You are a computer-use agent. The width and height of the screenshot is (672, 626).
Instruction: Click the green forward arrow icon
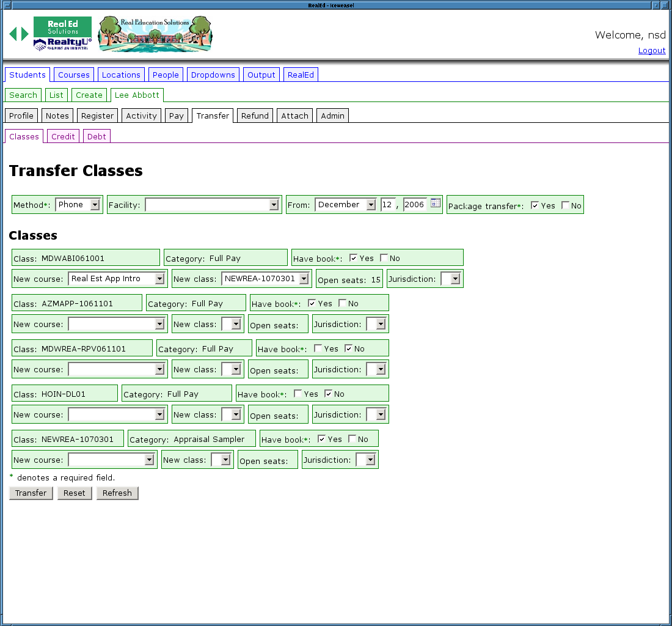[25, 34]
